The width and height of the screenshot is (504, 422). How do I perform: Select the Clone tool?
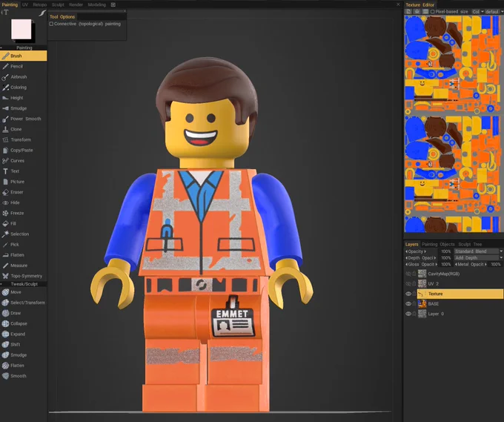coord(23,129)
